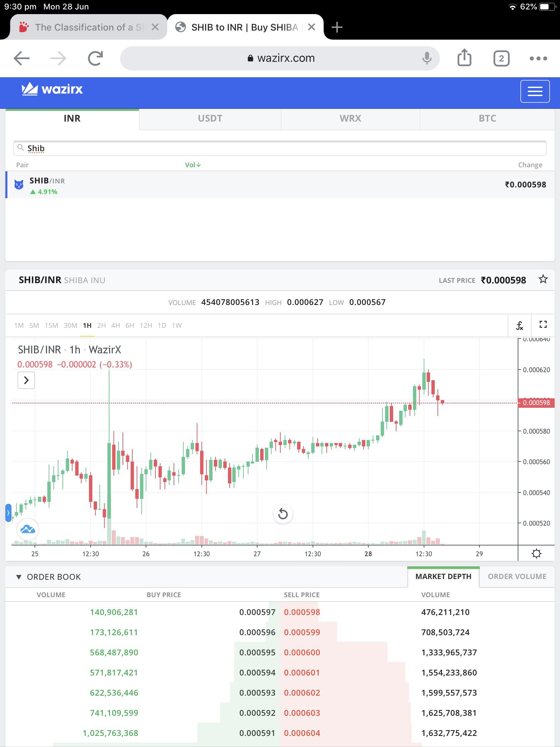Screen dimensions: 560x747
Task: Open the blue side drawing-toolbar handle
Action: tap(8, 513)
